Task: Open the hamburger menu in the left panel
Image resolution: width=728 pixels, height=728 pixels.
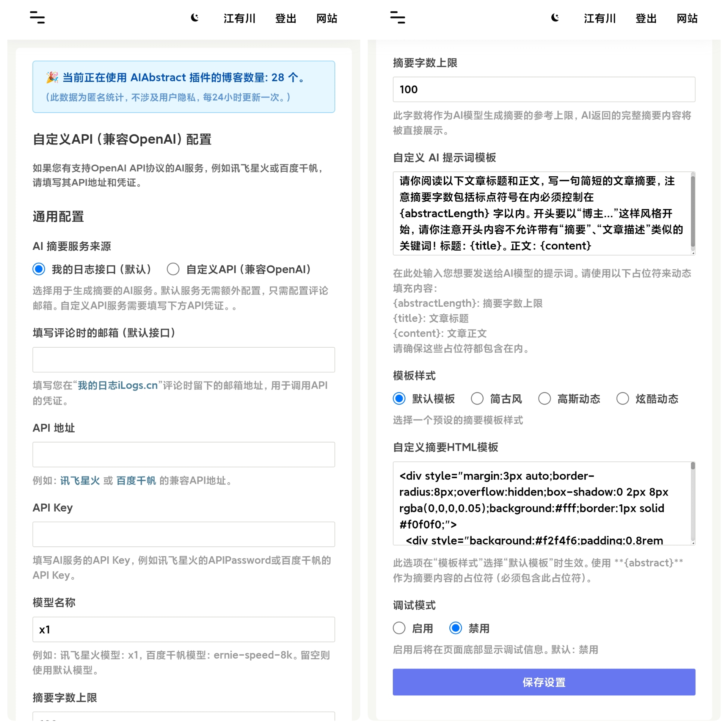Action: tap(37, 17)
